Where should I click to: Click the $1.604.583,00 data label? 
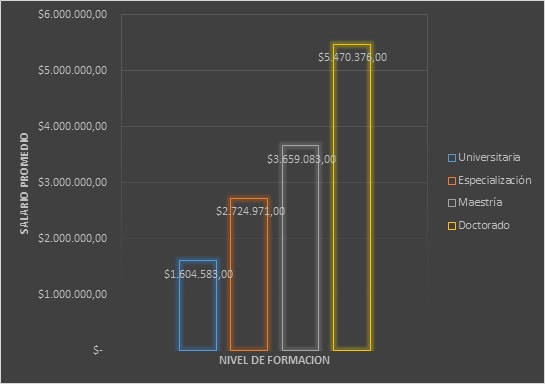click(198, 275)
